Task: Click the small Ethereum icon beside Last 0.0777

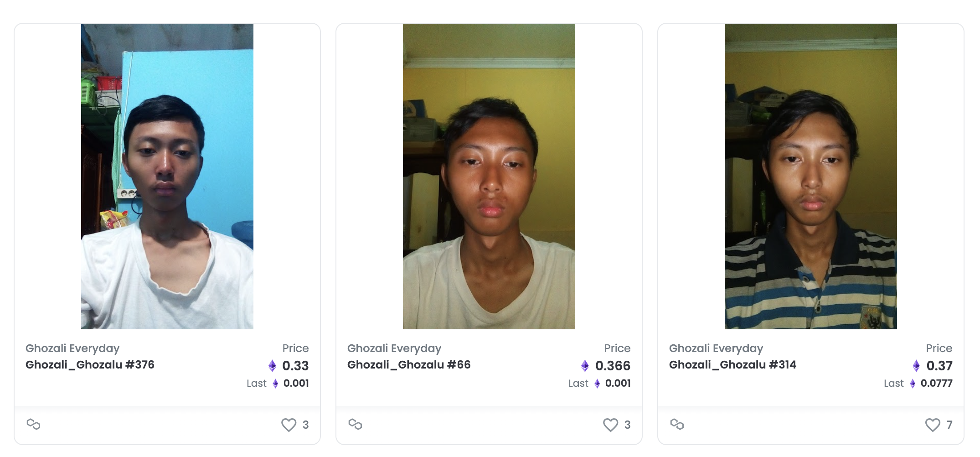Action: pos(913,384)
